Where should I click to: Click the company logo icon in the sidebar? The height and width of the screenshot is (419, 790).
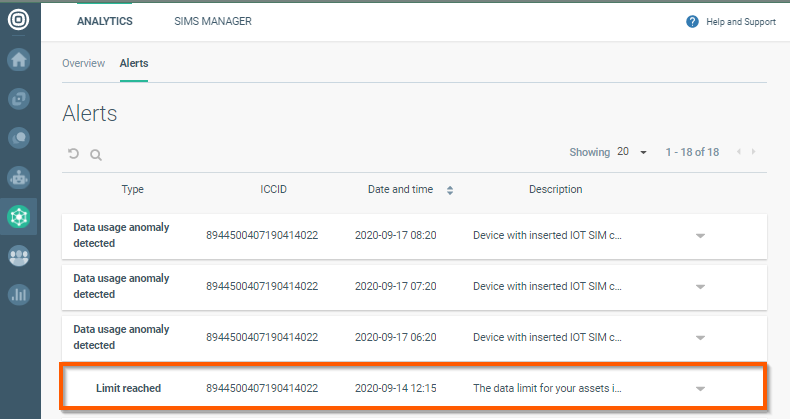pyautogui.click(x=19, y=20)
